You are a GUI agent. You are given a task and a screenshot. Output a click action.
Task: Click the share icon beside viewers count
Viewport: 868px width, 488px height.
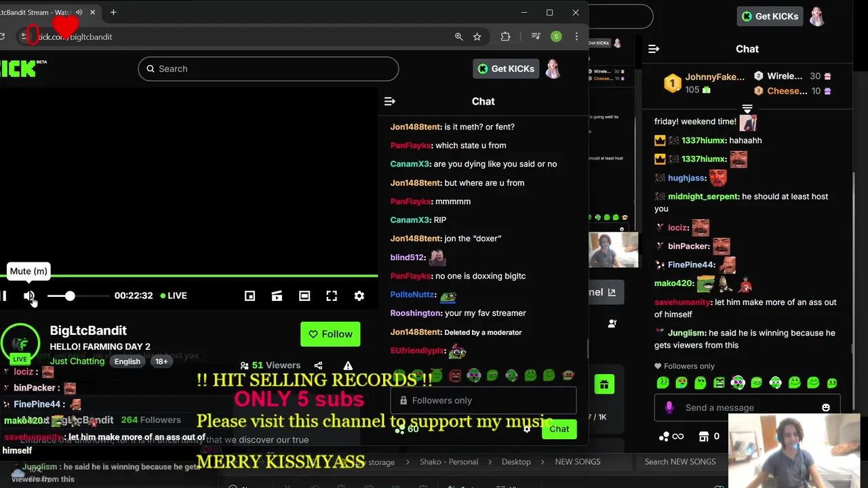(318, 365)
